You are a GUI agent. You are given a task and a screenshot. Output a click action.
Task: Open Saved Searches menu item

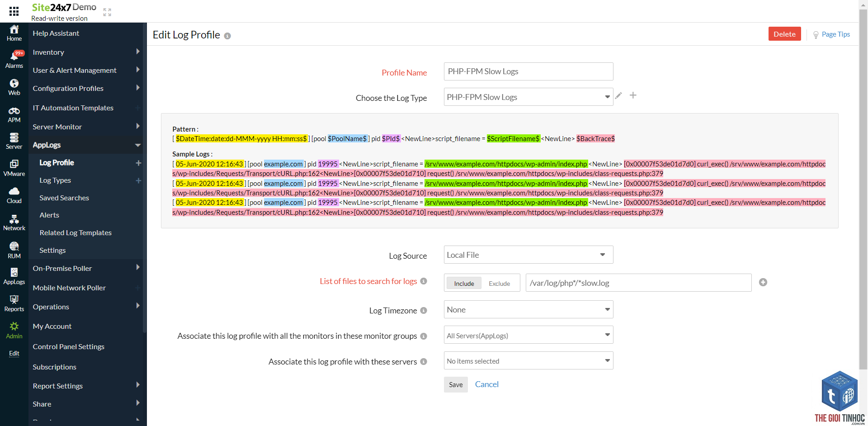(x=64, y=198)
